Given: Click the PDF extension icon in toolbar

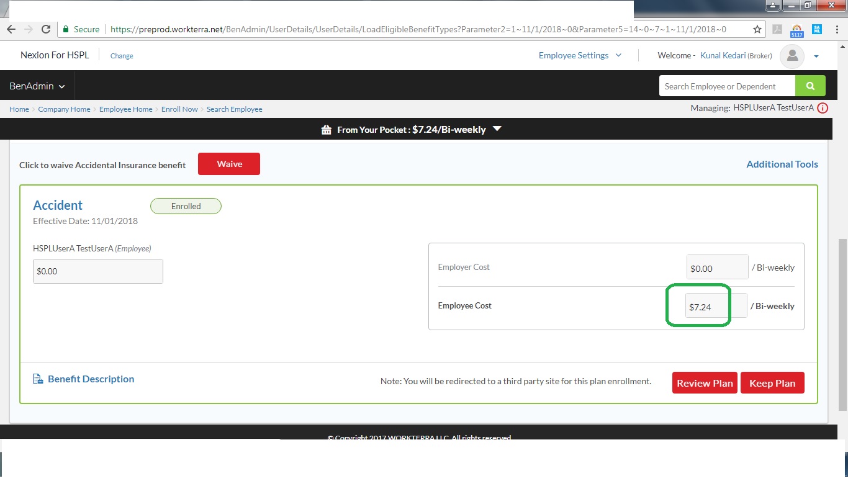Looking at the screenshot, I should click(777, 29).
